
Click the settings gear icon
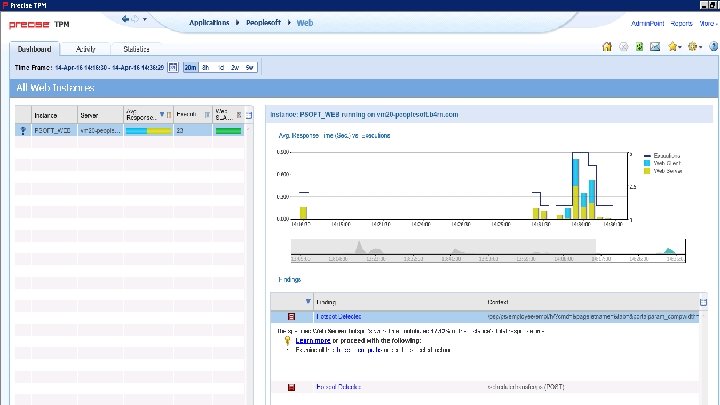(692, 46)
